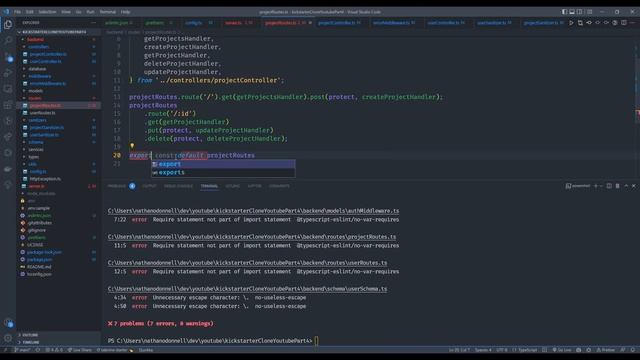Kill terminal with trash icon
Viewport: 640px width, 360px height.
(x=618, y=186)
